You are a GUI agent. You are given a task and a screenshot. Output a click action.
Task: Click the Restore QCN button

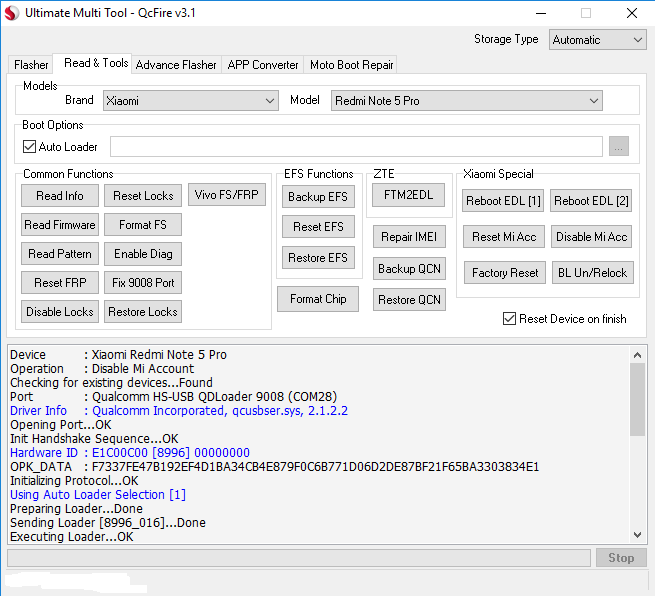[x=409, y=299]
